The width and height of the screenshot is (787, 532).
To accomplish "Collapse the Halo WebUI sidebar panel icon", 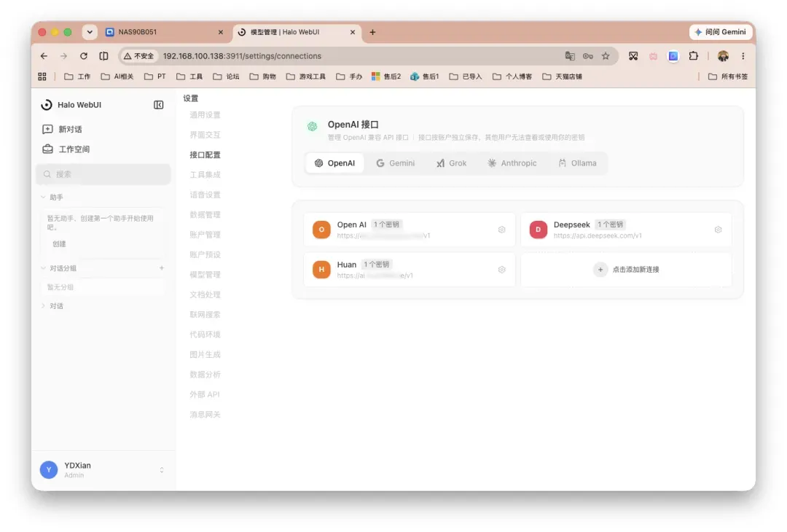I will 159,105.
